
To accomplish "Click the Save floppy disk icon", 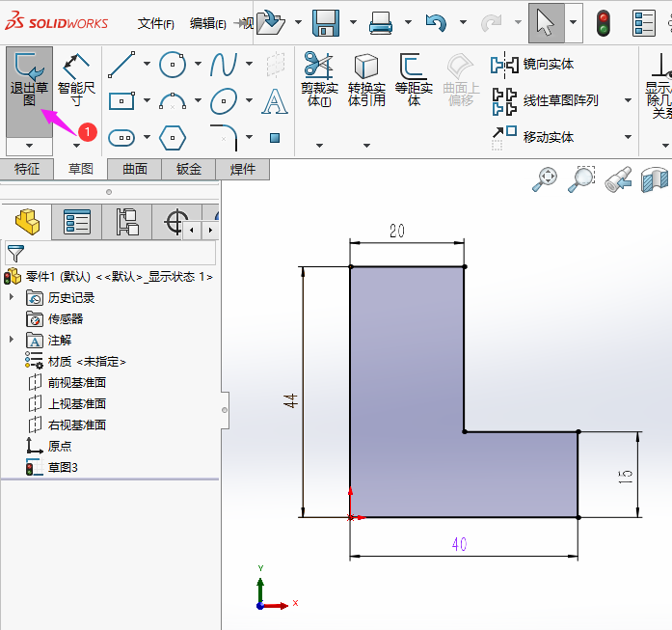I will click(326, 22).
